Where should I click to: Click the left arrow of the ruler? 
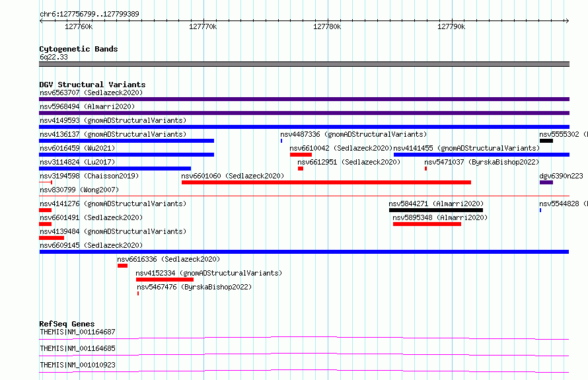[x=41, y=21]
